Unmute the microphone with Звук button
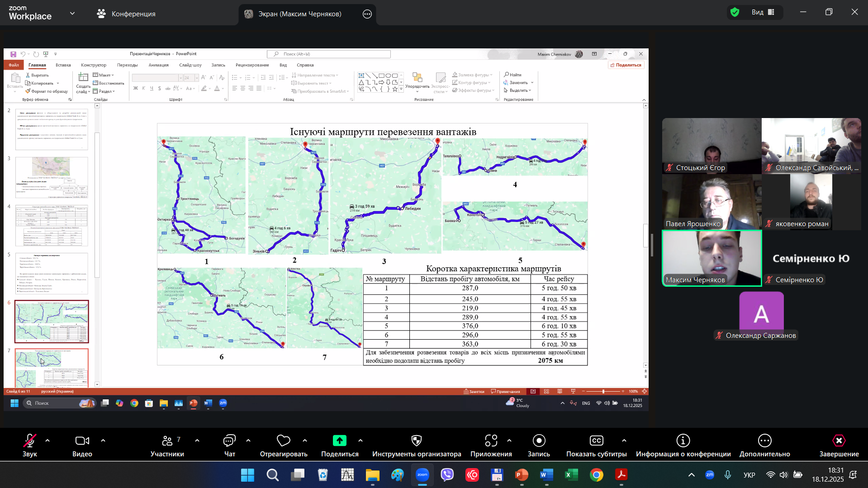868x488 pixels. tap(30, 441)
